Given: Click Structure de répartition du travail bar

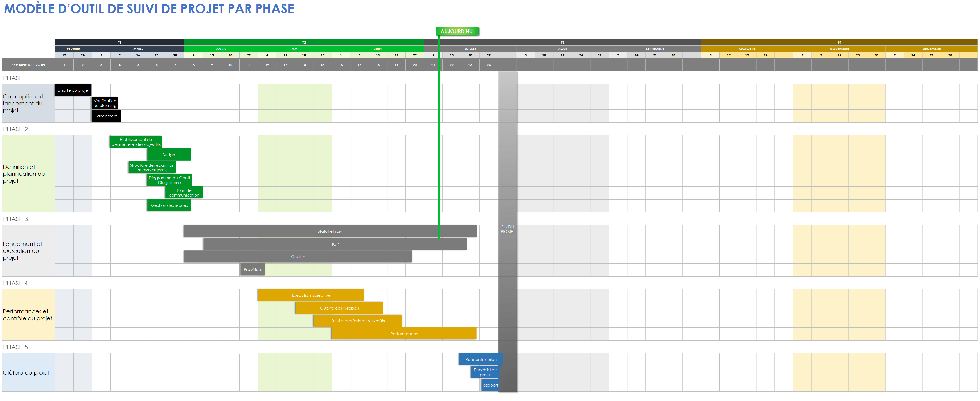Looking at the screenshot, I should click(152, 167).
